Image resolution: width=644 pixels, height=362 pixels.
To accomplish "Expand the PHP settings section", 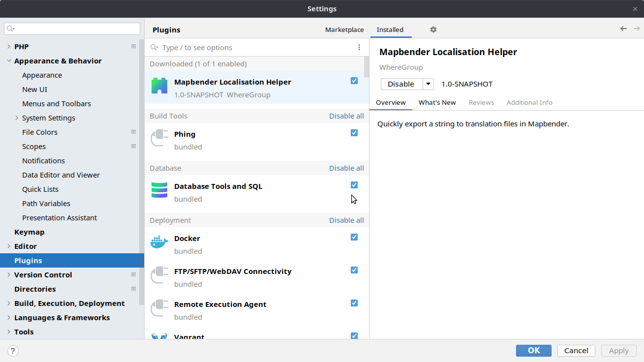I will click(8, 46).
